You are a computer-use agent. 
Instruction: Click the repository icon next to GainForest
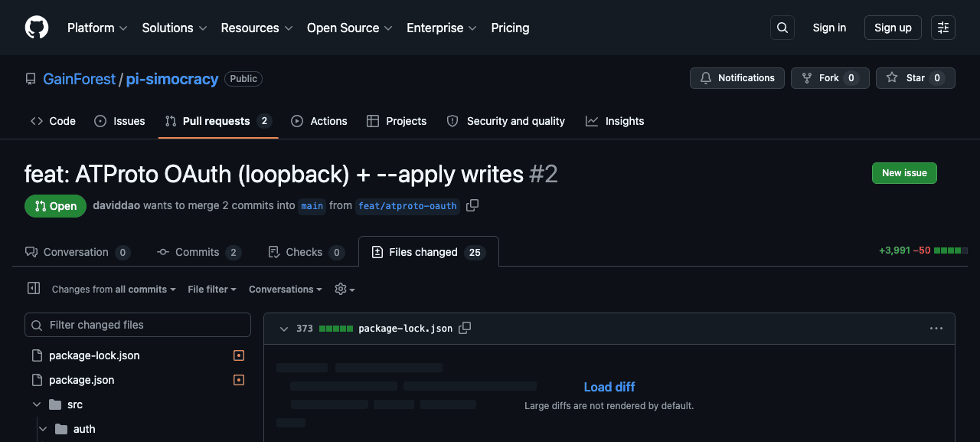(31, 79)
